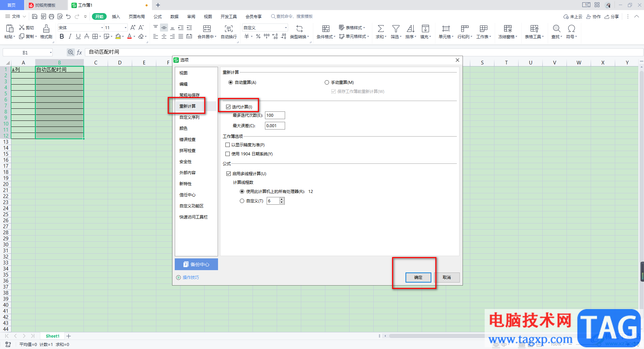Click the fx insert function icon
Screen dimensions: 644x349
(79, 52)
